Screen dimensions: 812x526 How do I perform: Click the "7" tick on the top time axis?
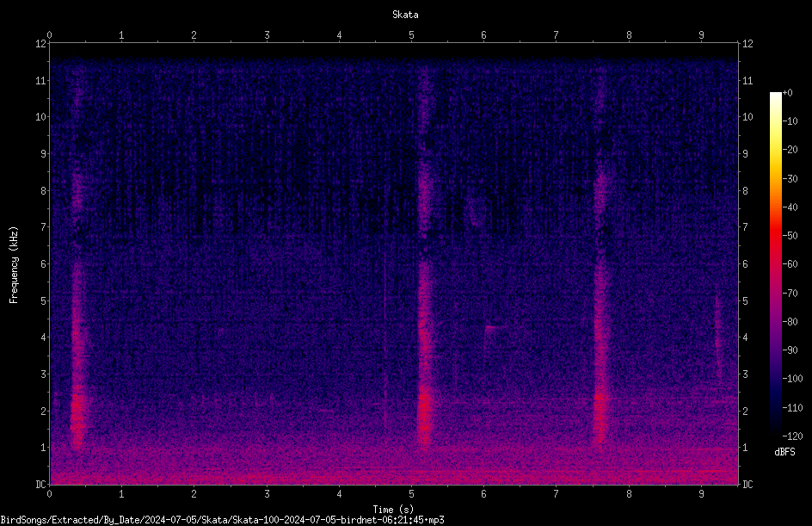557,35
